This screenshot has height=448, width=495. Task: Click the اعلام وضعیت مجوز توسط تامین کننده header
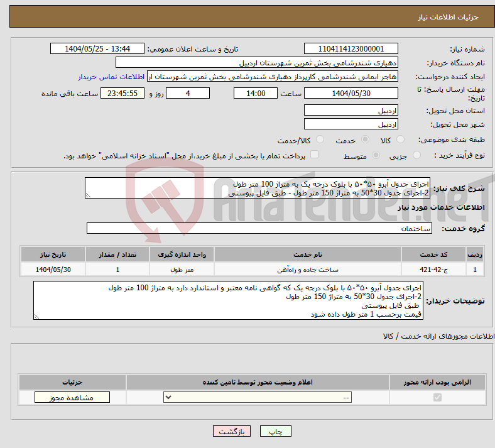pyautogui.click(x=258, y=382)
